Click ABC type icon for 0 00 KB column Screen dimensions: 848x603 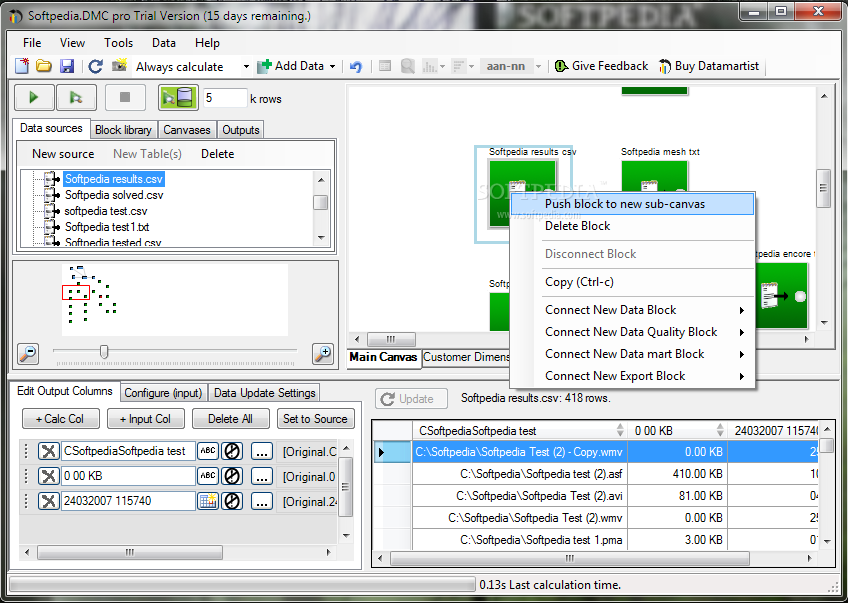click(x=208, y=476)
